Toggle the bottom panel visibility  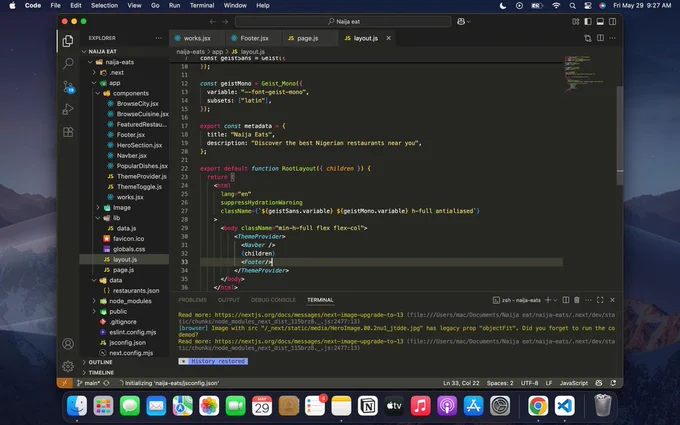[600, 22]
